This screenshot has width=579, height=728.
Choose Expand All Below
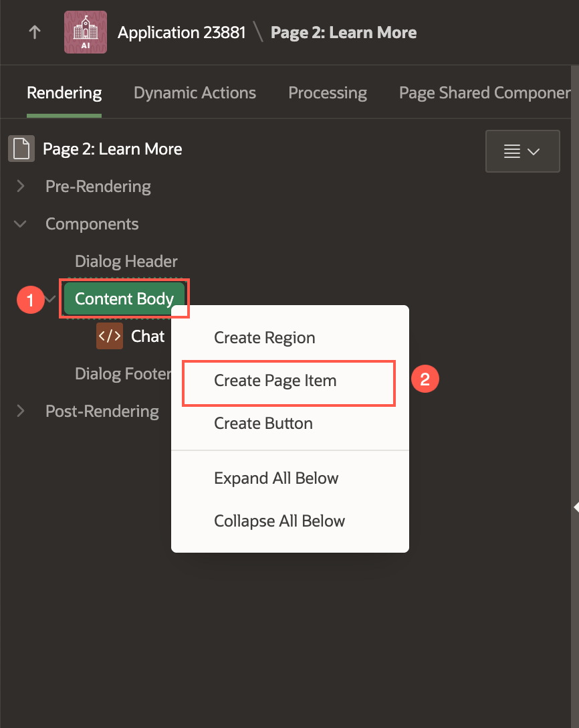pyautogui.click(x=276, y=478)
